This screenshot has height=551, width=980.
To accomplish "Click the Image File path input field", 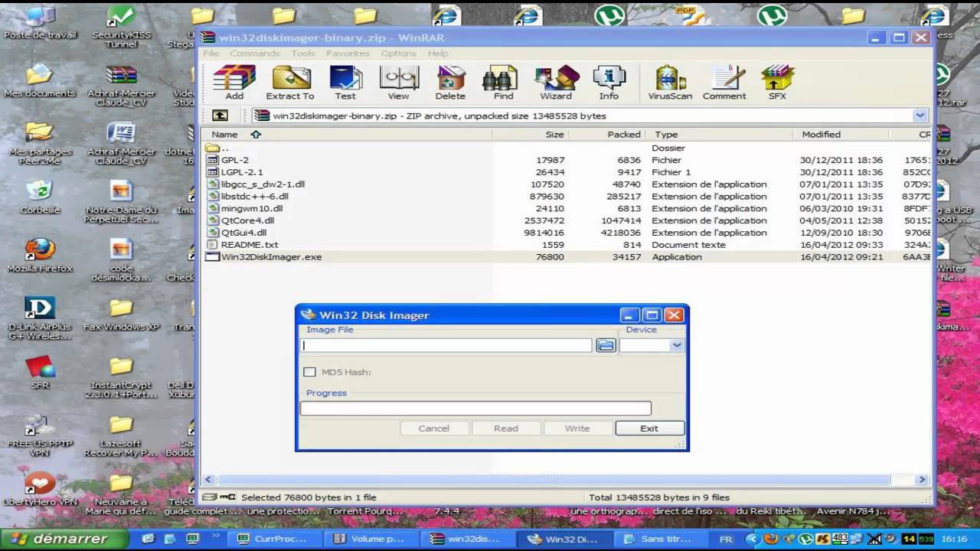I will [x=446, y=345].
